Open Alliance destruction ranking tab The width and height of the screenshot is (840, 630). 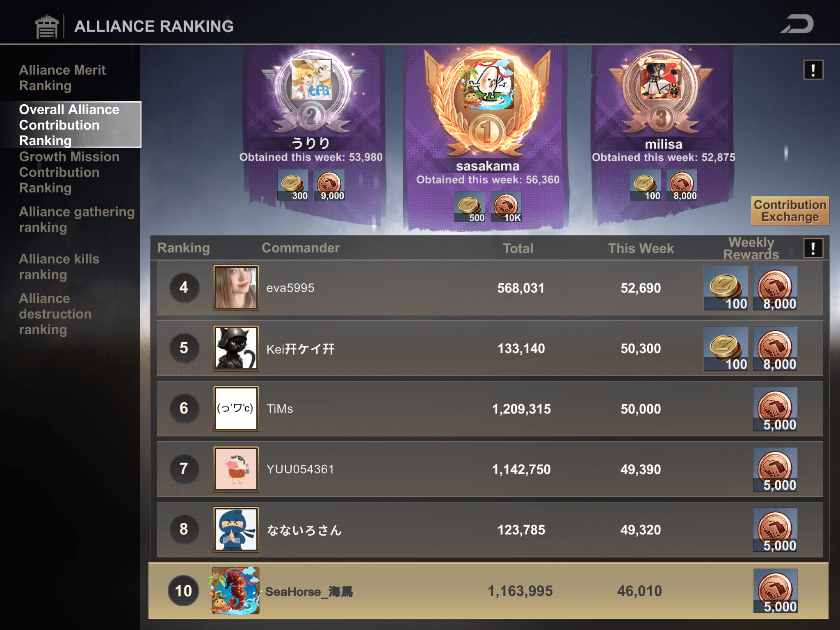[55, 314]
